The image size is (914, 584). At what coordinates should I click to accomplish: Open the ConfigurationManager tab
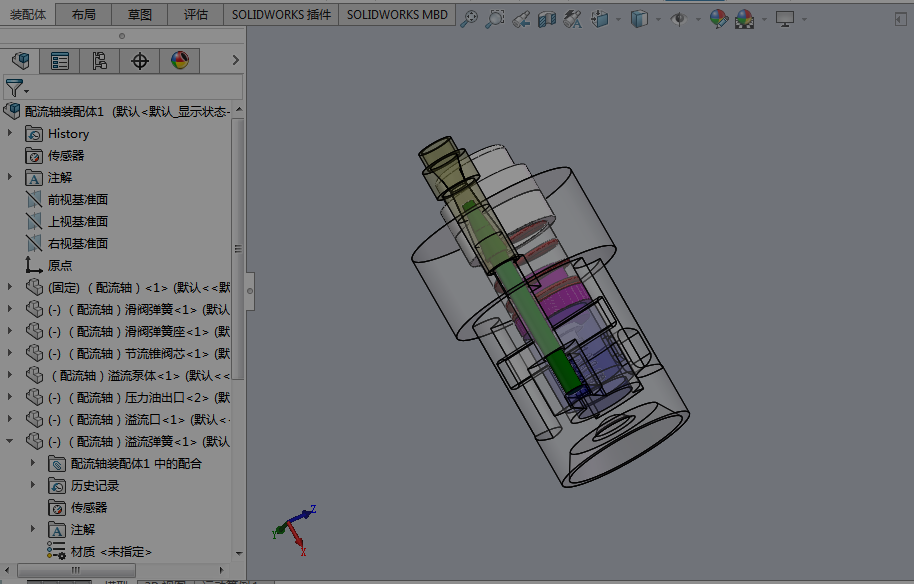[99, 61]
